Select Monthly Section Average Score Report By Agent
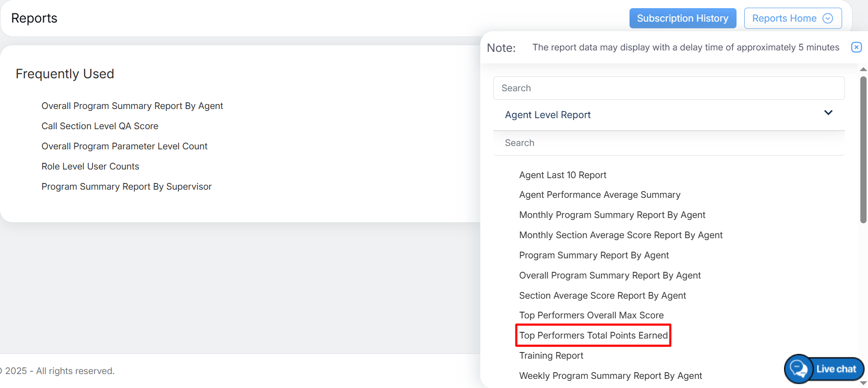This screenshot has height=388, width=868. pyautogui.click(x=620, y=235)
